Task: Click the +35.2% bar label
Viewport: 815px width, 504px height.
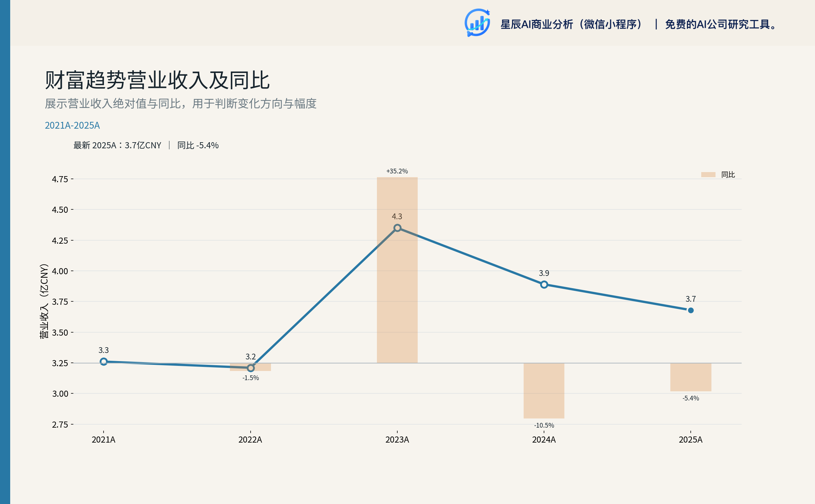Action: pyautogui.click(x=397, y=171)
